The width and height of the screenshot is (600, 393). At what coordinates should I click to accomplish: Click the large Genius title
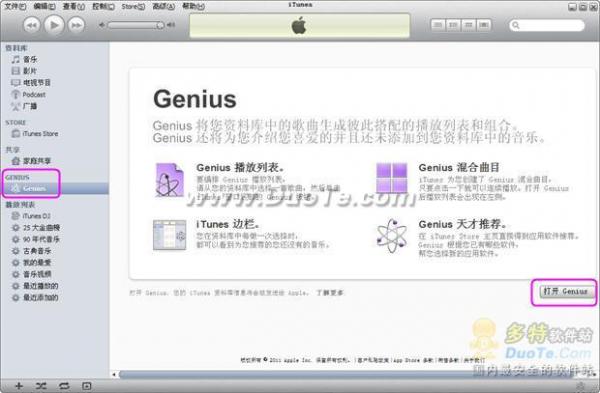(x=195, y=99)
